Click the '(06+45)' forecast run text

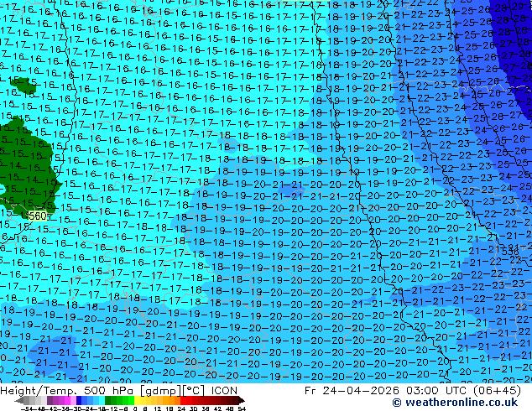pos(497,391)
